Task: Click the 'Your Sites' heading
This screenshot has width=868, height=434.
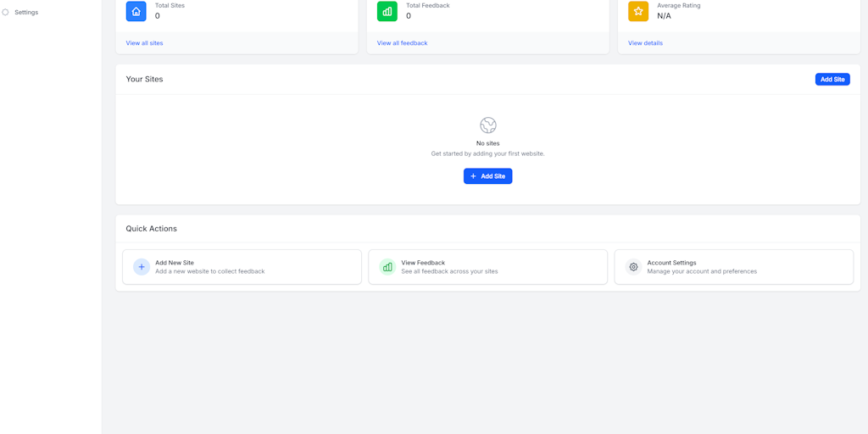Action: click(144, 79)
